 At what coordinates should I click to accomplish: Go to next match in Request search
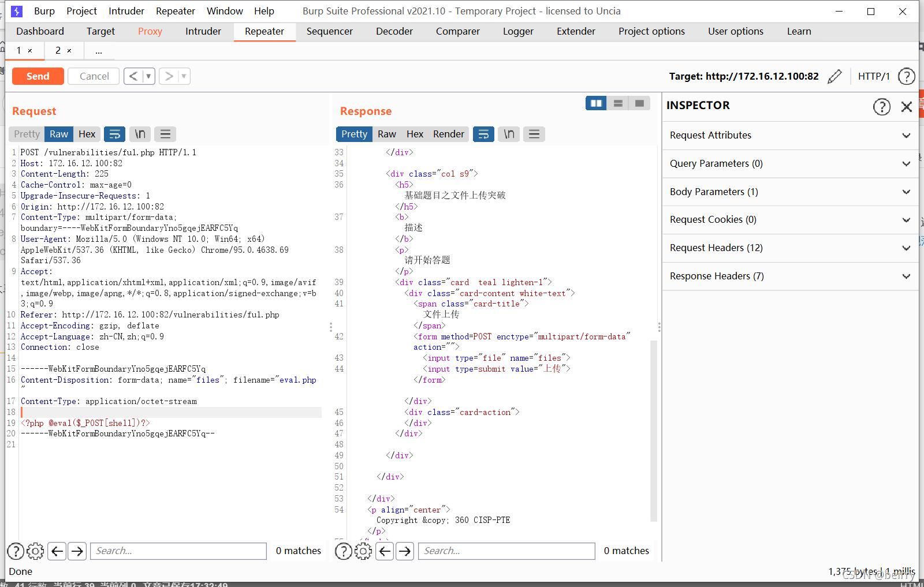pos(77,551)
